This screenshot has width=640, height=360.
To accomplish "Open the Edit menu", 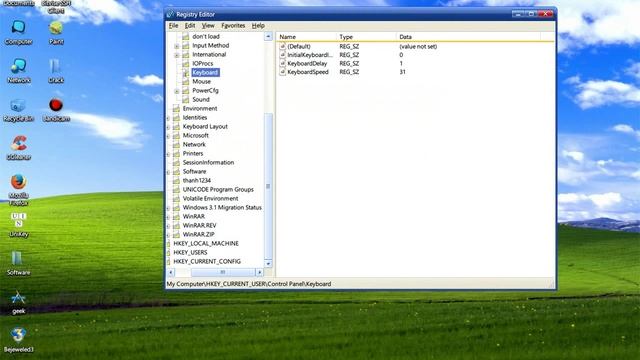I will [190, 25].
